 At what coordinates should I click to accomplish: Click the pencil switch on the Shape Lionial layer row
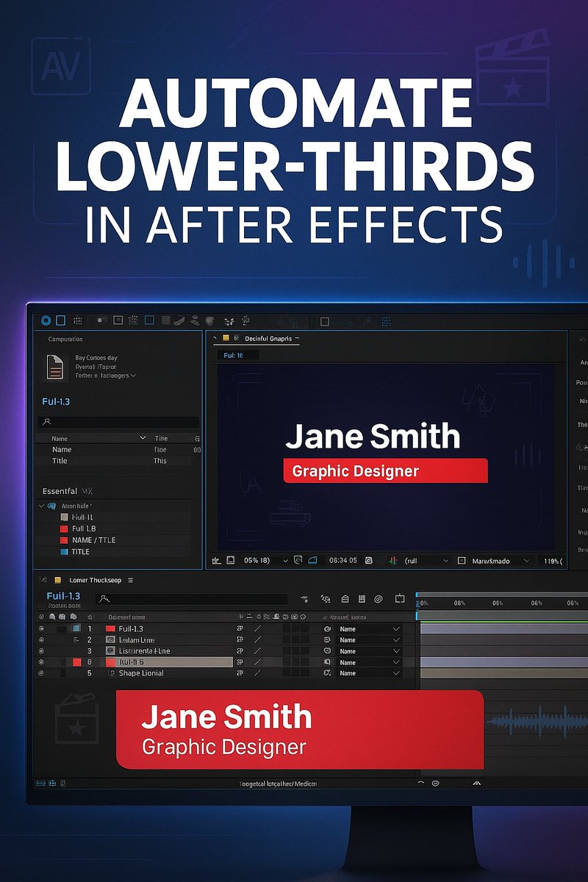[x=258, y=673]
